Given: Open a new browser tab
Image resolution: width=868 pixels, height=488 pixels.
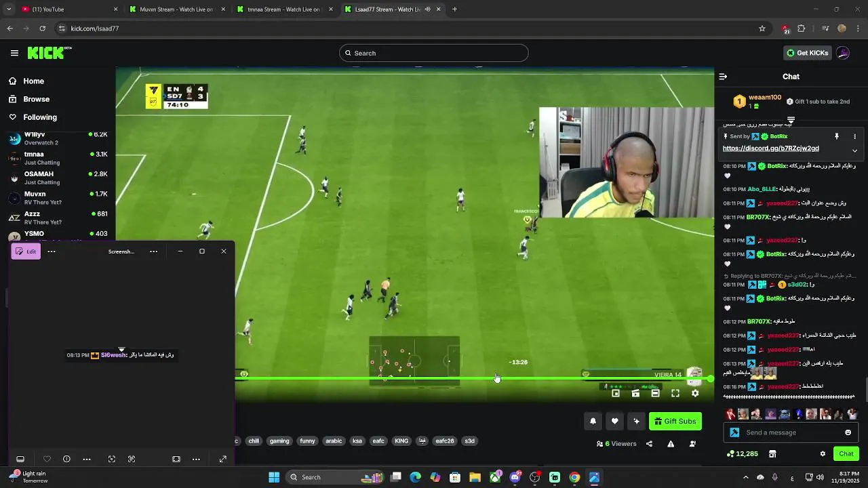Looking at the screenshot, I should pos(454,9).
